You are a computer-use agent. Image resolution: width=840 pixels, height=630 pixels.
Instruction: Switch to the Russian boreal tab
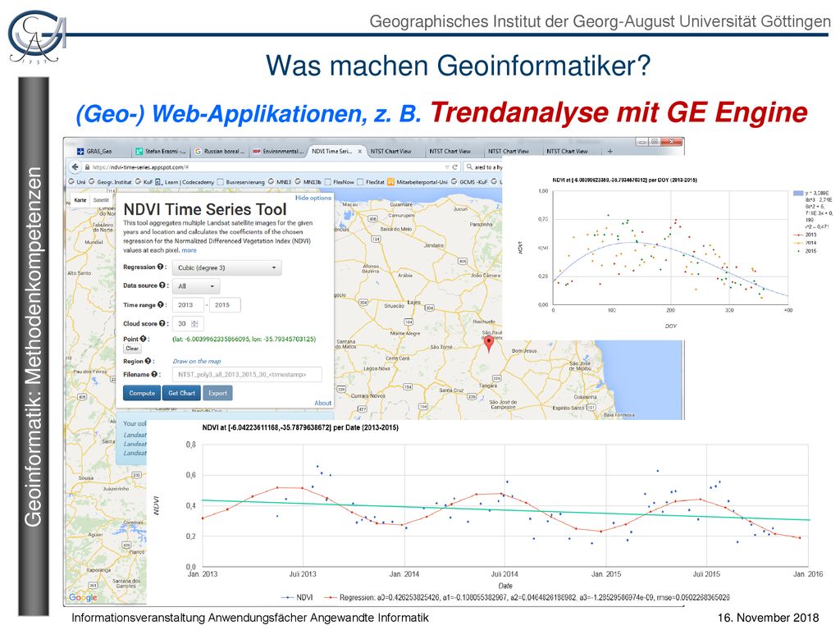click(x=219, y=152)
